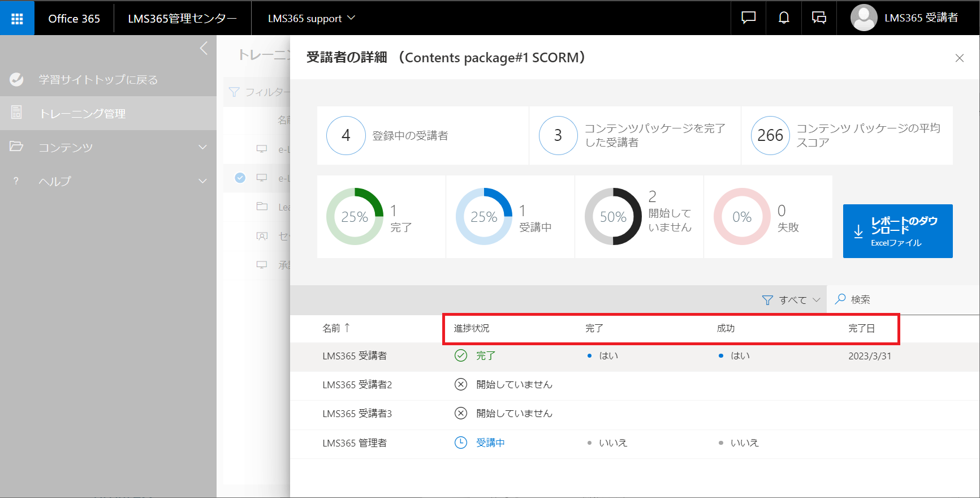Click the 進捗状況 column header

point(472,328)
